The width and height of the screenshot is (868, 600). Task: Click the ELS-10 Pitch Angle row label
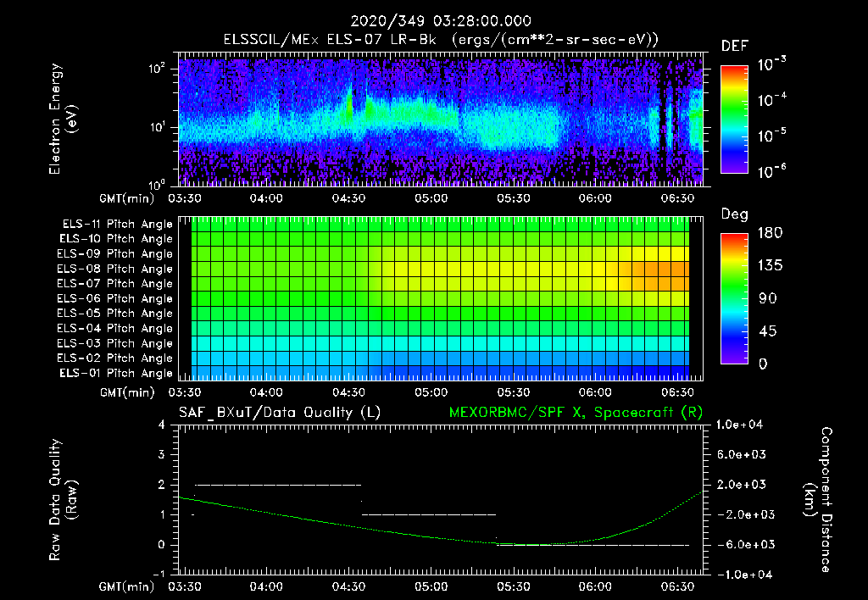(x=116, y=239)
